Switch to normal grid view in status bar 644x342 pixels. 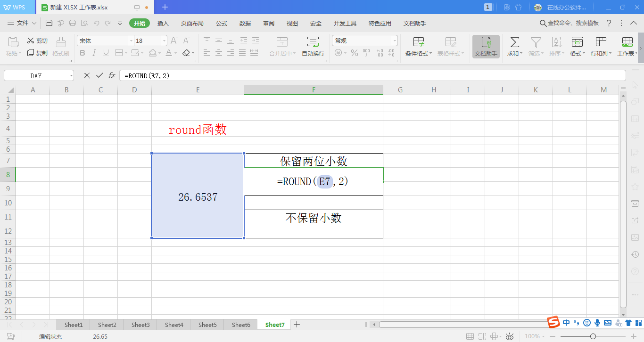pos(470,336)
